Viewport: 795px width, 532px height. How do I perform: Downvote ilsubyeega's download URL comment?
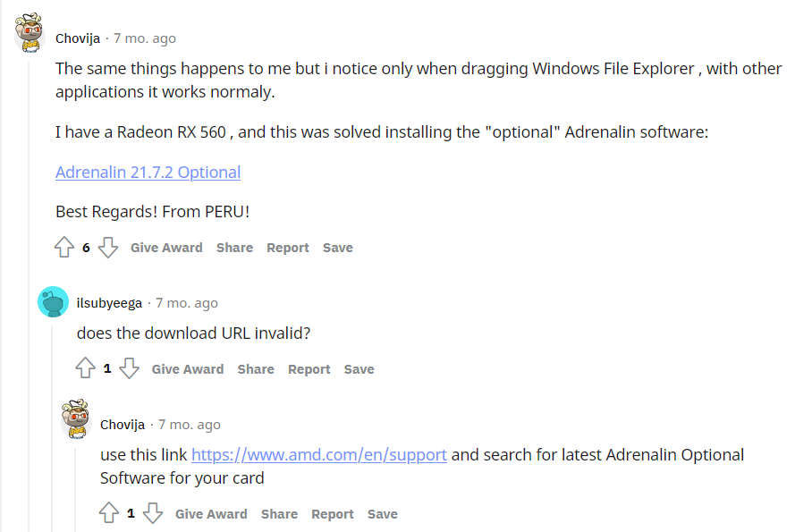click(x=130, y=368)
